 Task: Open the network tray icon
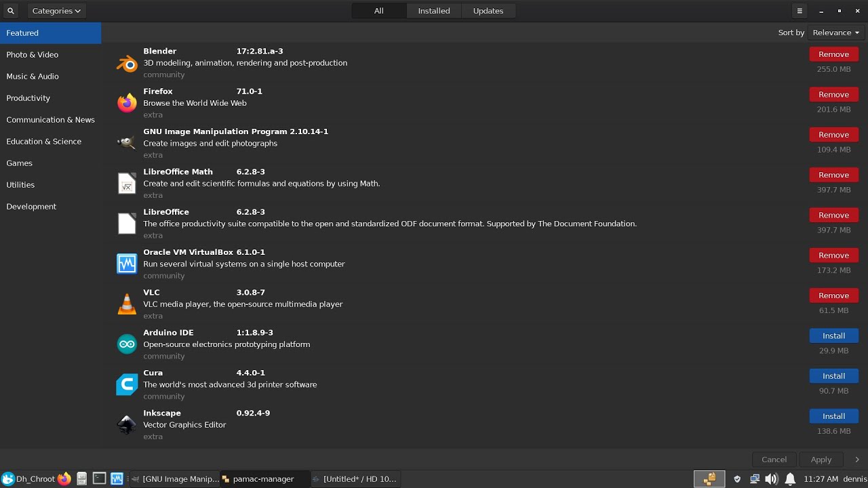tap(754, 479)
